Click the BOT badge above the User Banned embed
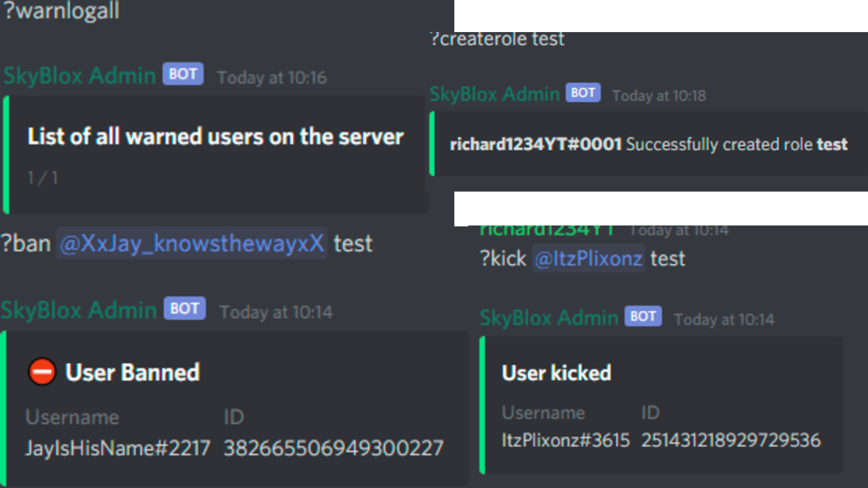868x488 pixels. tap(184, 309)
